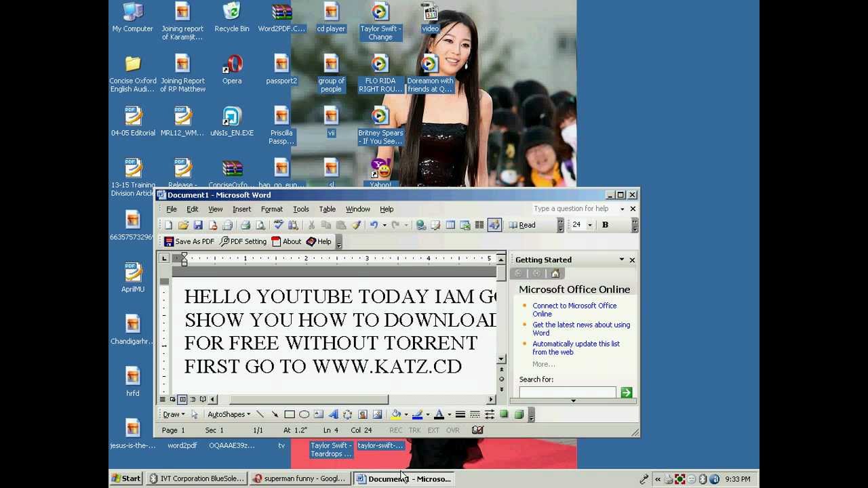
Task: Apply Line Color from Drawing toolbar
Action: [x=418, y=414]
